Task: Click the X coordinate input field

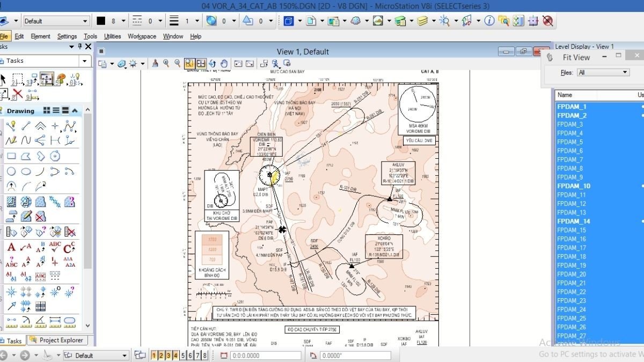Action: click(266, 356)
